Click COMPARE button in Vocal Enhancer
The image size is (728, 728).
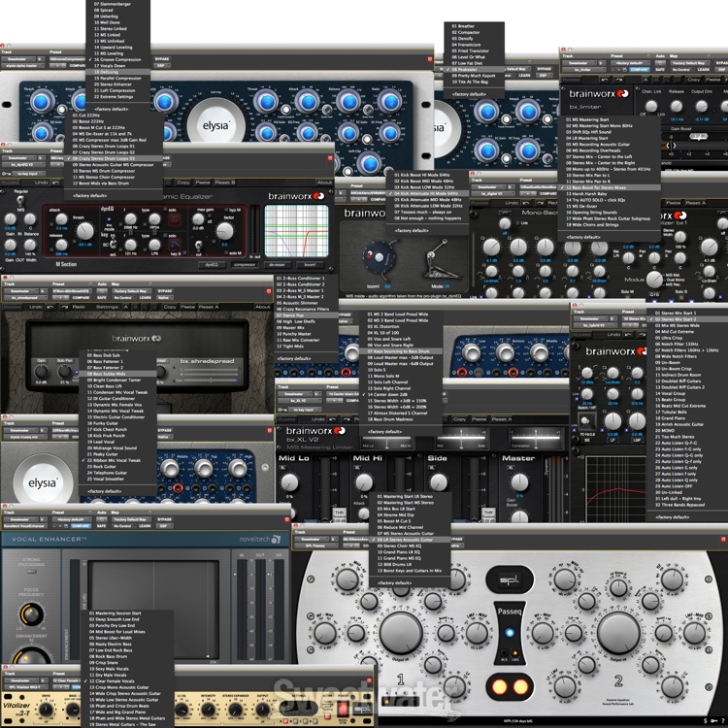pyautogui.click(x=81, y=526)
